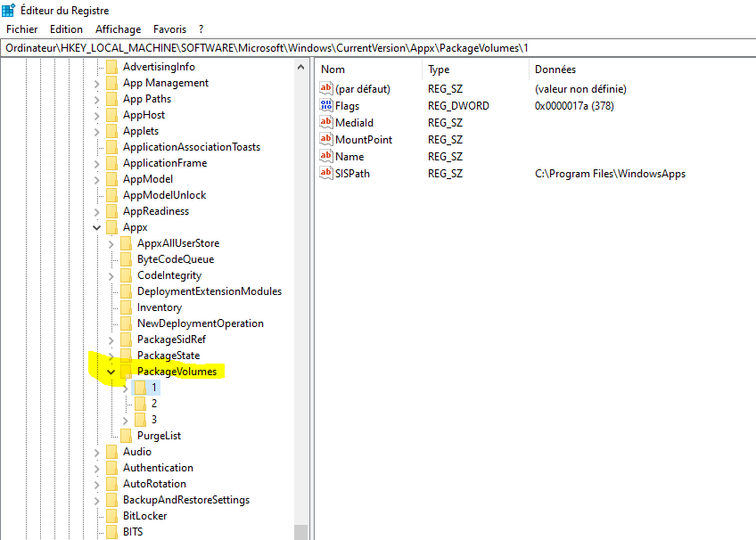Click the BITS folder icon
This screenshot has width=756, height=540.
click(x=111, y=532)
